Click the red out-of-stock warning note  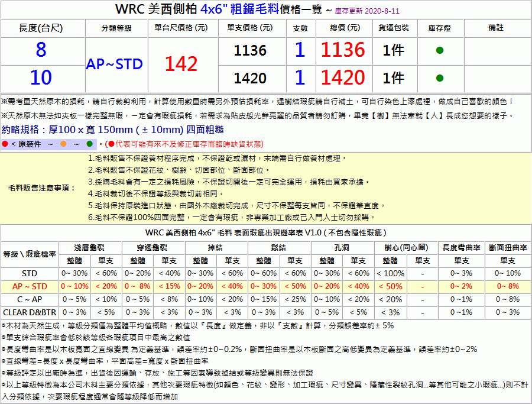[x=184, y=144]
